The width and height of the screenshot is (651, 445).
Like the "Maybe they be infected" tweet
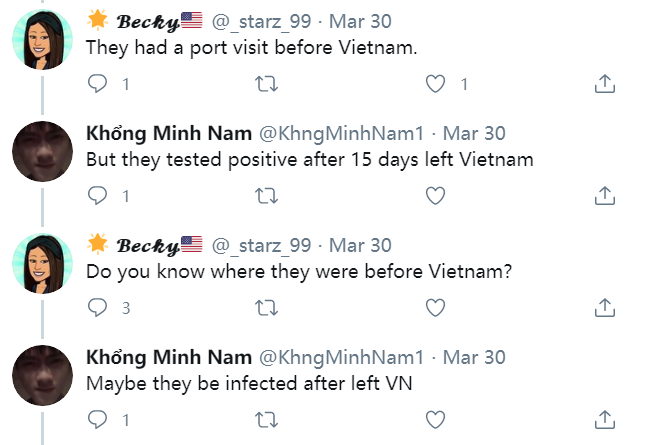click(x=435, y=419)
